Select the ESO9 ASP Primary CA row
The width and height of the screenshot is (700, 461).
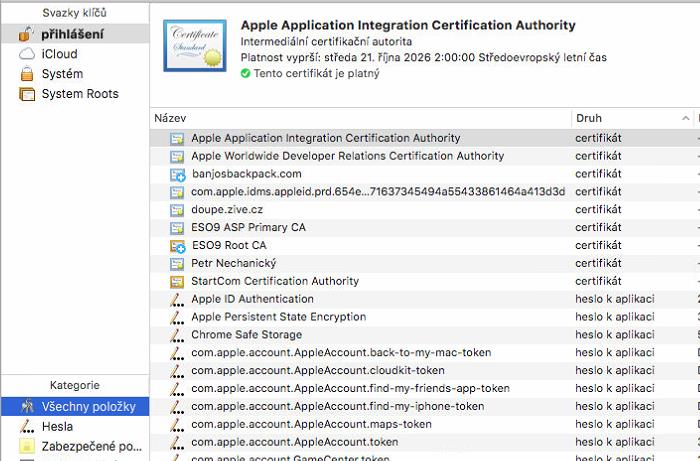click(425, 228)
